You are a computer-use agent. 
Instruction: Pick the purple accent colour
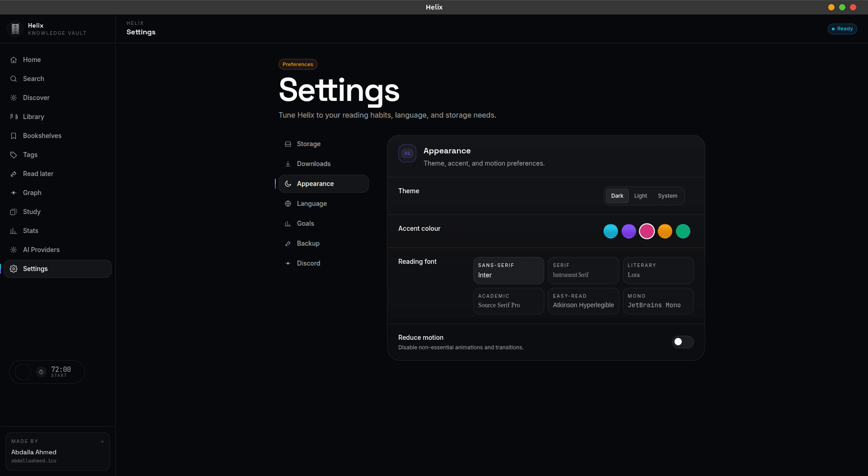629,231
